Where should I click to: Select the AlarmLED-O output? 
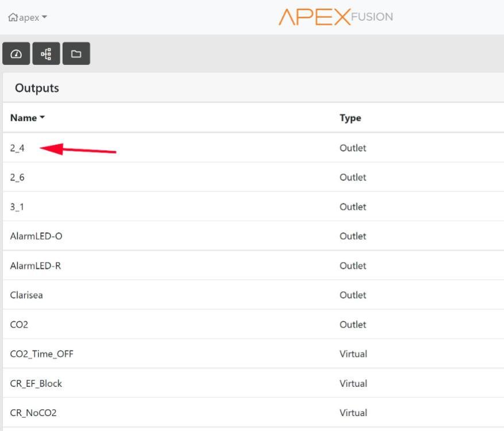pos(36,236)
